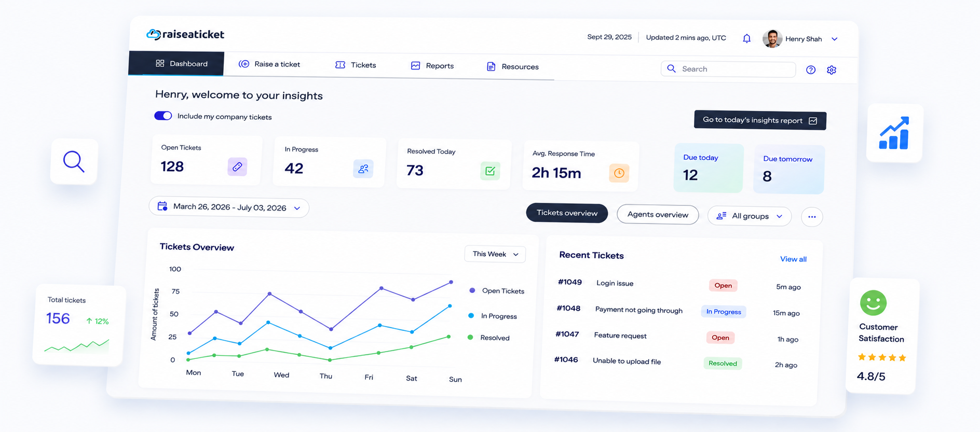Image resolution: width=980 pixels, height=432 pixels.
Task: Click the Customer Satisfaction smiley icon
Action: 873,303
